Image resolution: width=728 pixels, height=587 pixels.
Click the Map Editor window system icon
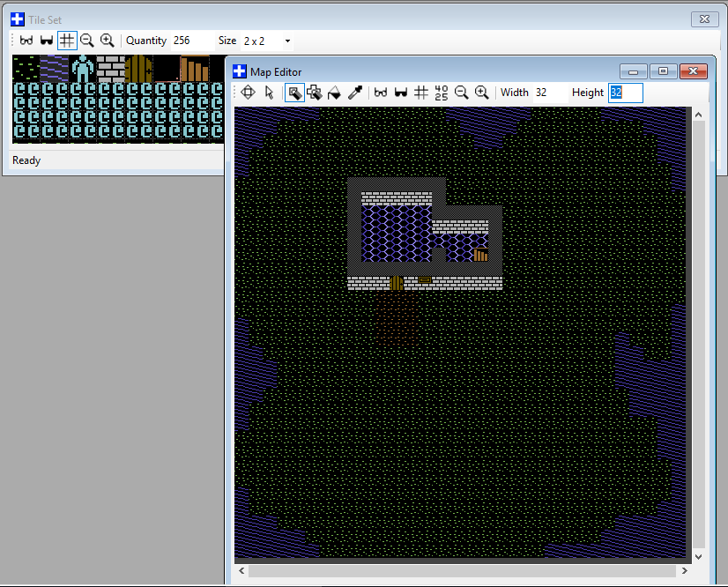[240, 71]
